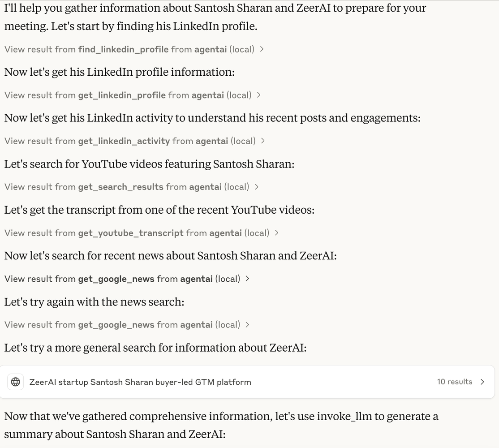
Task: Click chevron beside get_linkedin_profile result
Action: pos(259,95)
